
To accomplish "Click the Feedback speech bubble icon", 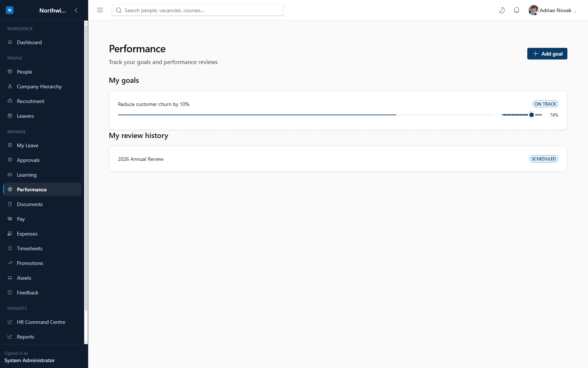I will (x=10, y=293).
